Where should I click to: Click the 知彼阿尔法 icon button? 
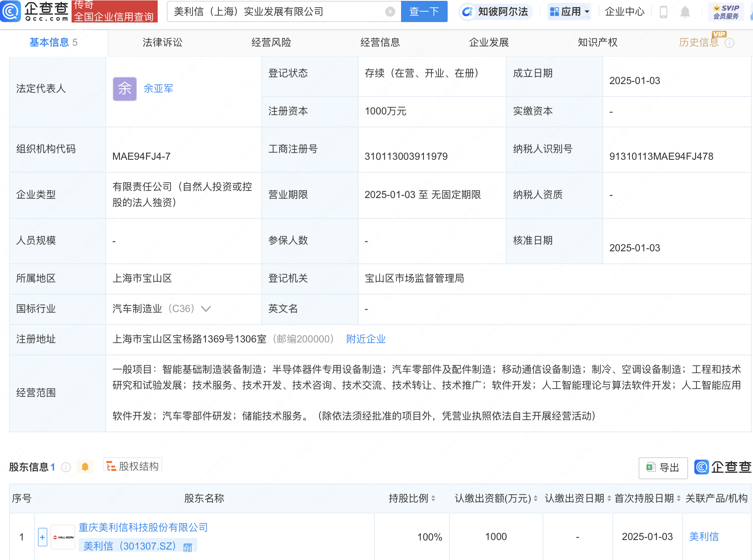495,12
